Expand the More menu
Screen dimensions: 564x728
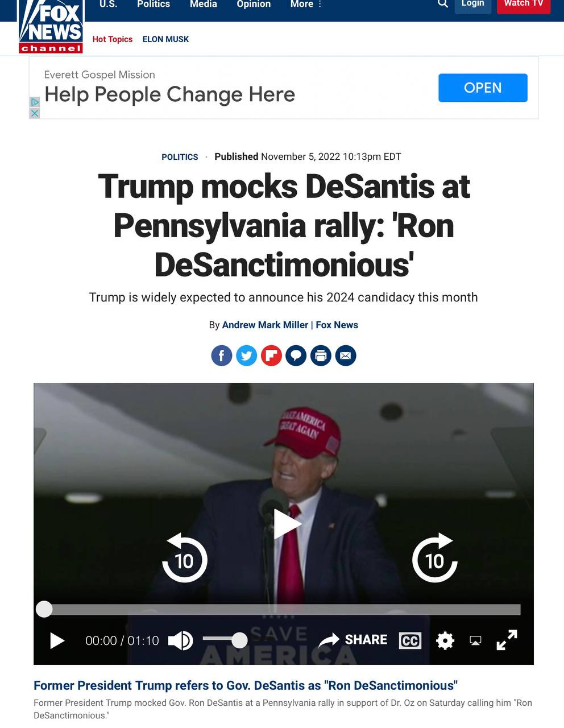306,4
